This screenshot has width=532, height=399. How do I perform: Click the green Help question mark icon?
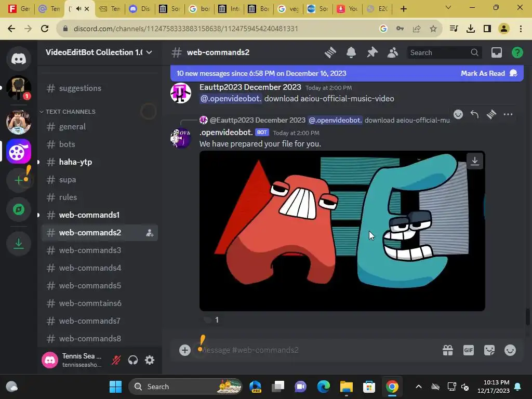(517, 52)
